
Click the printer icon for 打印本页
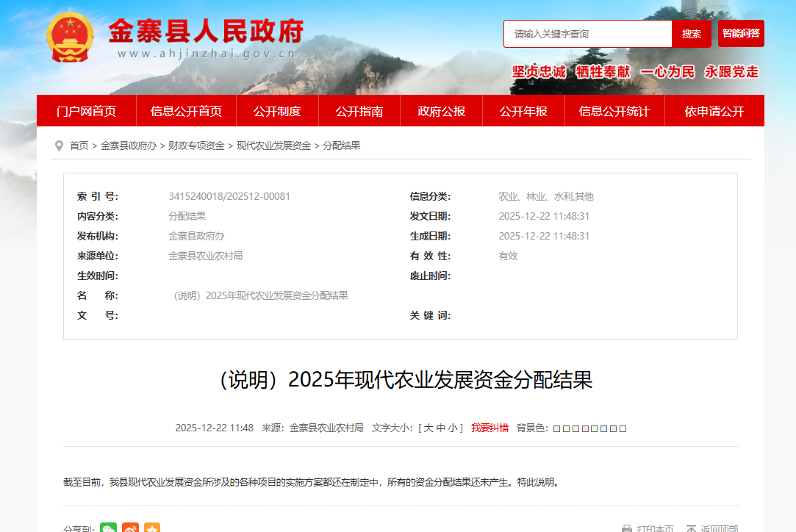(627, 528)
